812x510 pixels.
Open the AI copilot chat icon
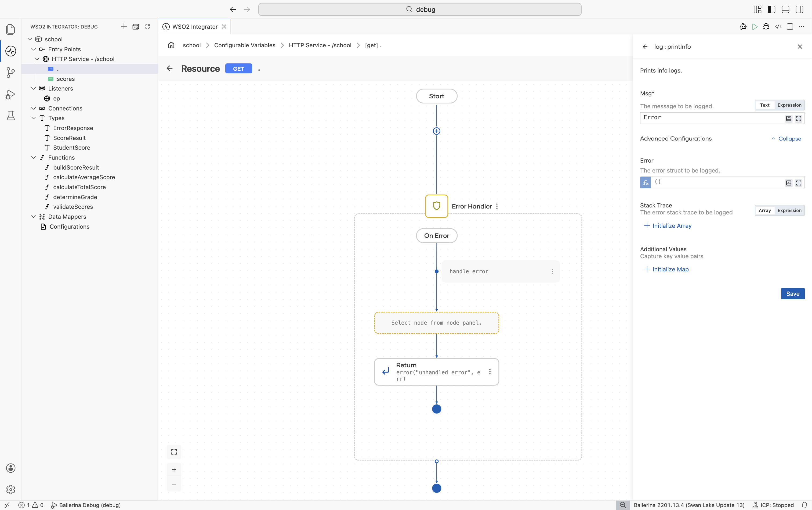coord(743,27)
